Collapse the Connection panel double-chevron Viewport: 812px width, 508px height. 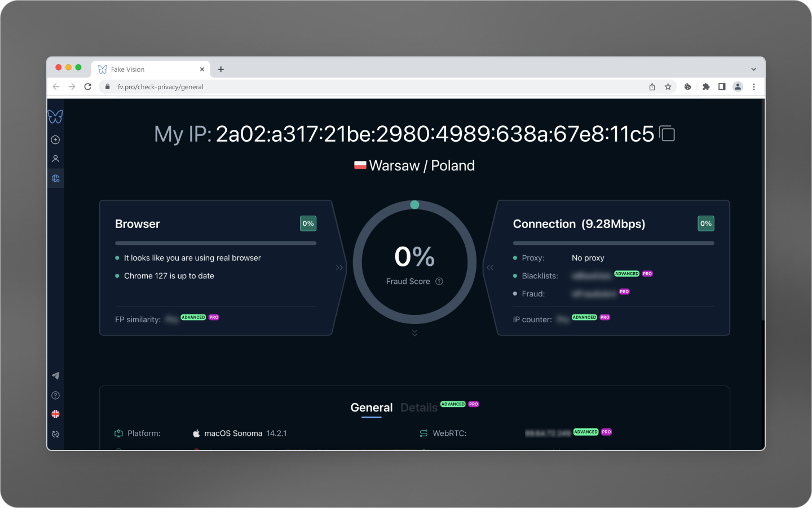490,268
